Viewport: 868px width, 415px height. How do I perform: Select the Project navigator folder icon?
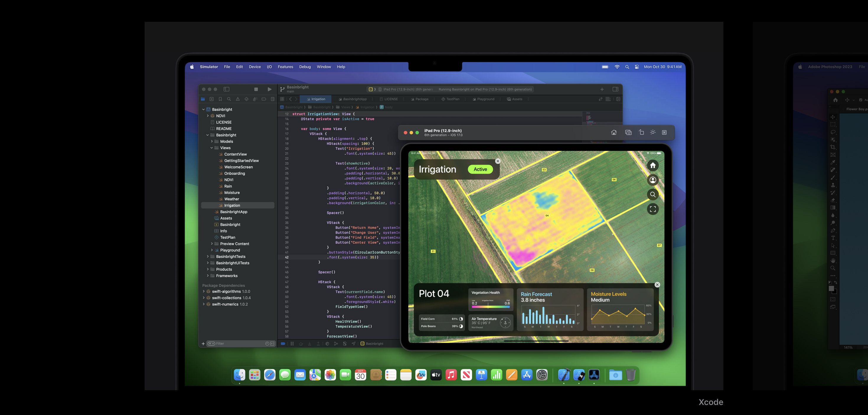coord(203,99)
